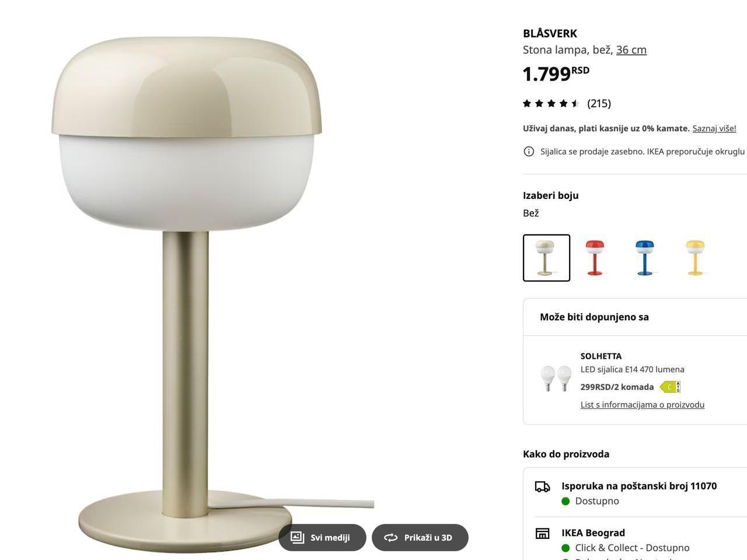Image resolution: width=747 pixels, height=560 pixels.
Task: Click info circle icon beside bulb note
Action: click(529, 152)
